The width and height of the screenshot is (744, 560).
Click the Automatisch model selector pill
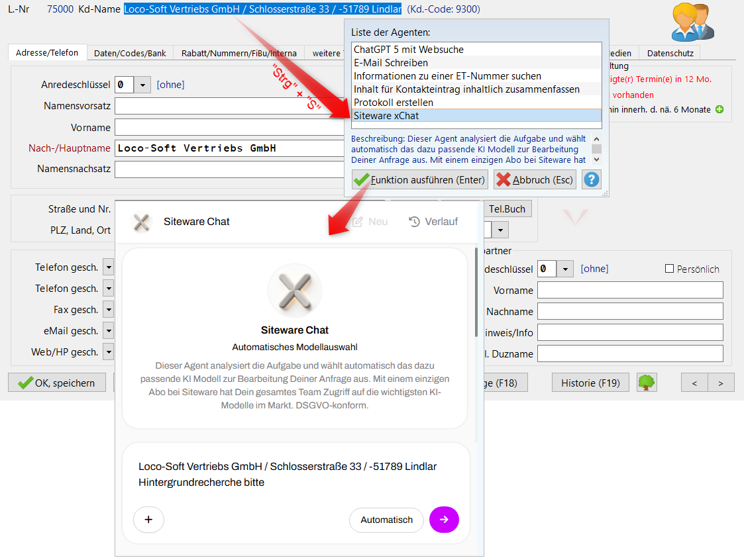[x=386, y=520]
